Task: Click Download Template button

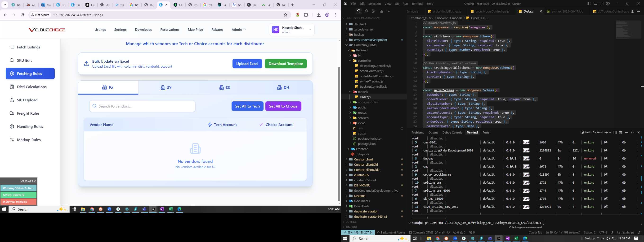Action: coord(286,64)
